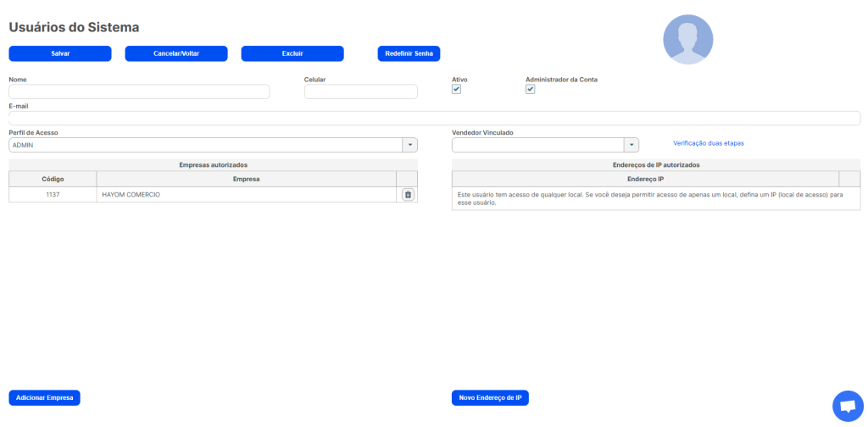Screen dimensions: 868x427
Task: Focus the Nome input field
Action: [139, 91]
